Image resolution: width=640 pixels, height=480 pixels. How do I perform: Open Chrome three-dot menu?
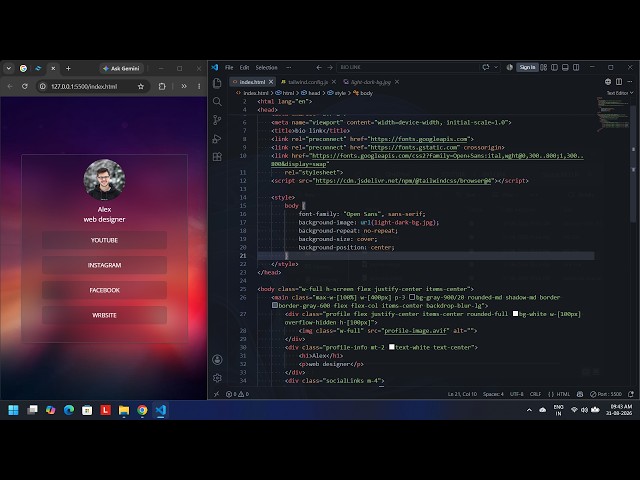click(x=199, y=87)
